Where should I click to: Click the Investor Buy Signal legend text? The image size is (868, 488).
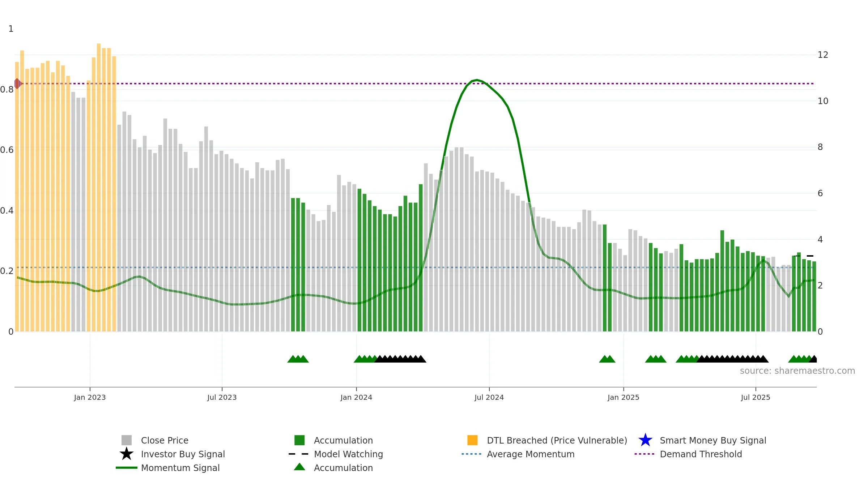click(x=183, y=454)
